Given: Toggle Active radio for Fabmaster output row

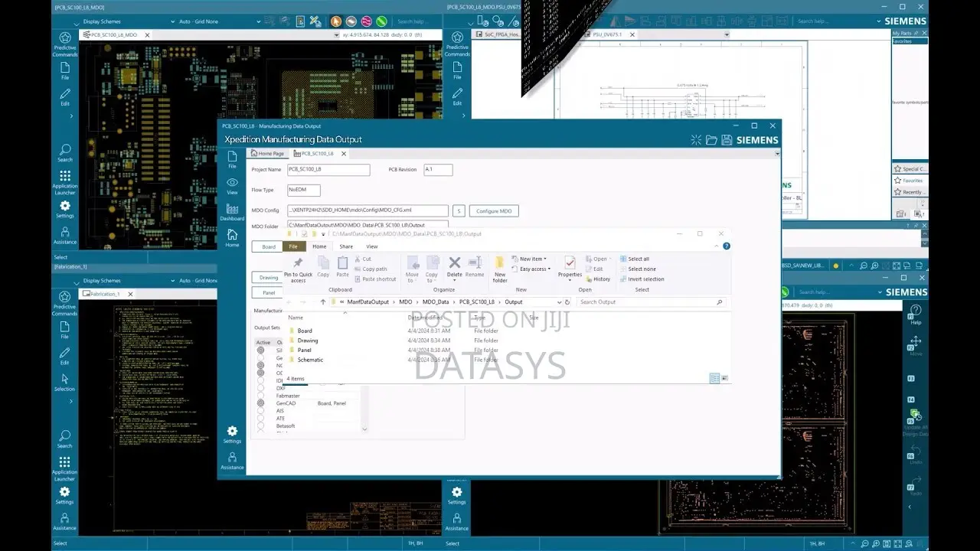Looking at the screenshot, I should pyautogui.click(x=260, y=396).
